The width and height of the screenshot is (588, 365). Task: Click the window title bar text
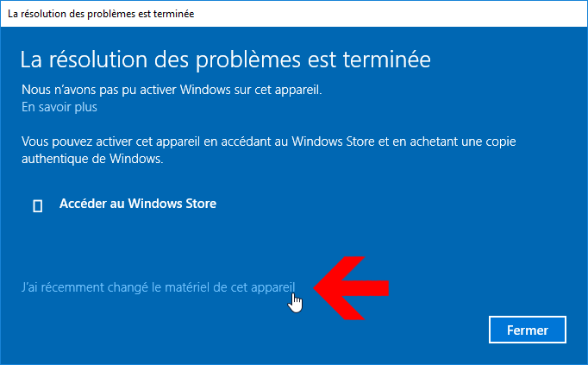pyautogui.click(x=101, y=14)
